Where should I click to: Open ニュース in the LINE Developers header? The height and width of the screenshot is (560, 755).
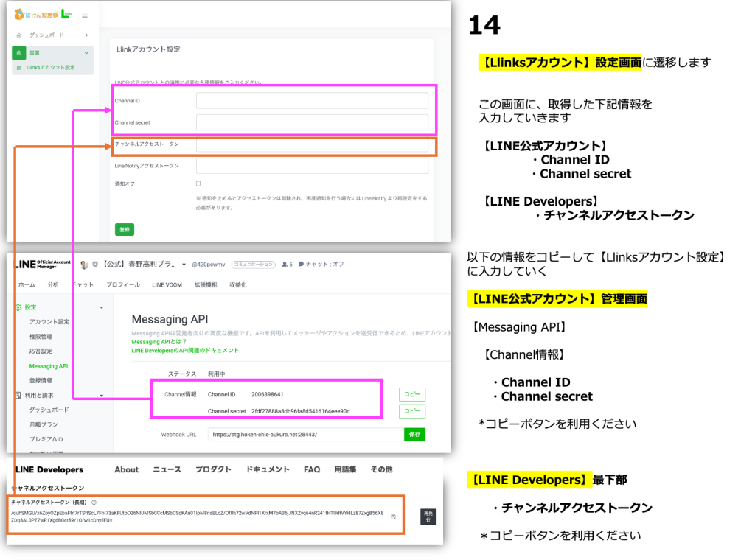[167, 469]
